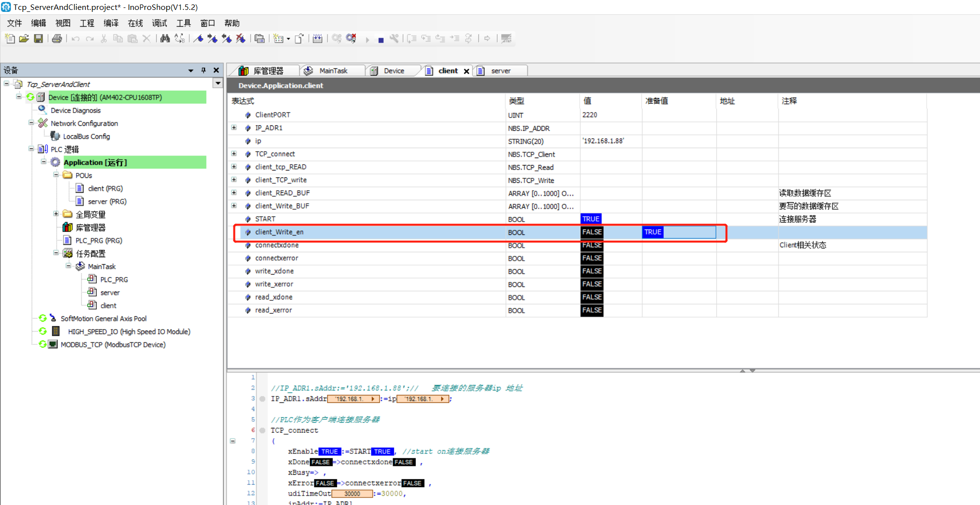Open the 工具 menu

183,23
